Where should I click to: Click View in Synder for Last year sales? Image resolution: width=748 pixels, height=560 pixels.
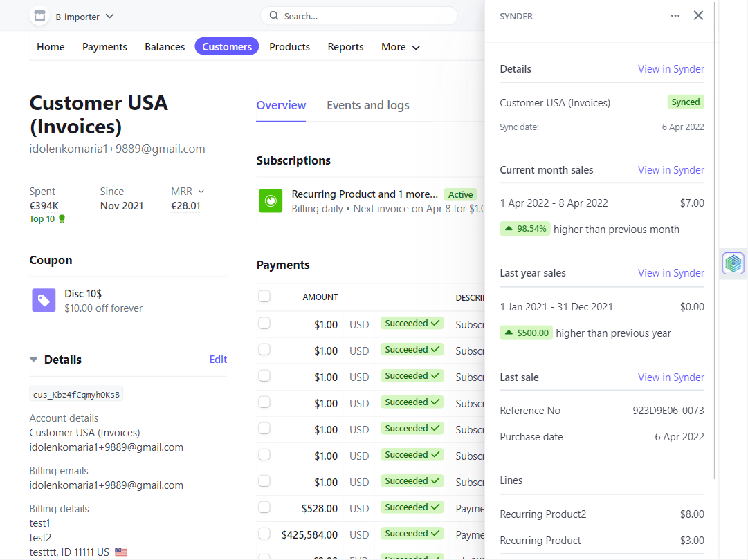point(671,273)
